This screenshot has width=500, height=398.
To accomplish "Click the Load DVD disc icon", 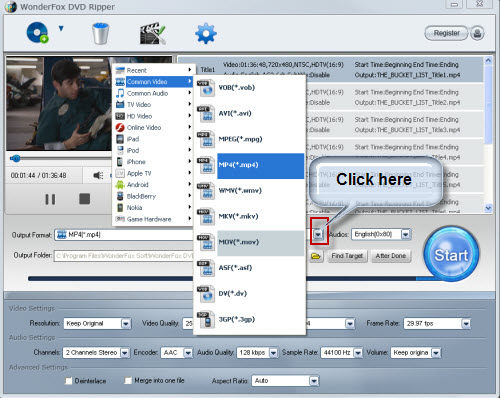I will 37,33.
